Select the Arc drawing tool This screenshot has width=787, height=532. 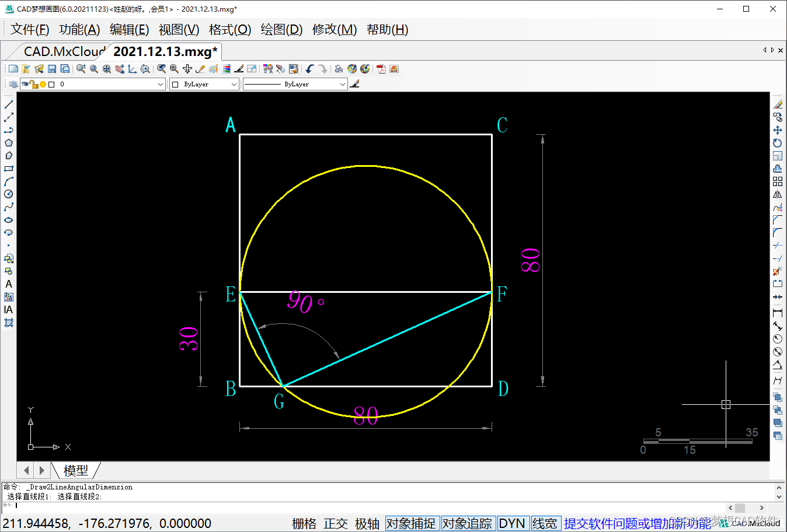click(9, 181)
